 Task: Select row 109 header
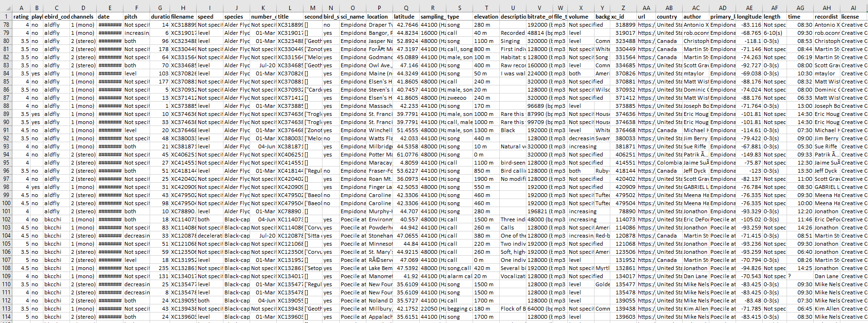click(6, 276)
